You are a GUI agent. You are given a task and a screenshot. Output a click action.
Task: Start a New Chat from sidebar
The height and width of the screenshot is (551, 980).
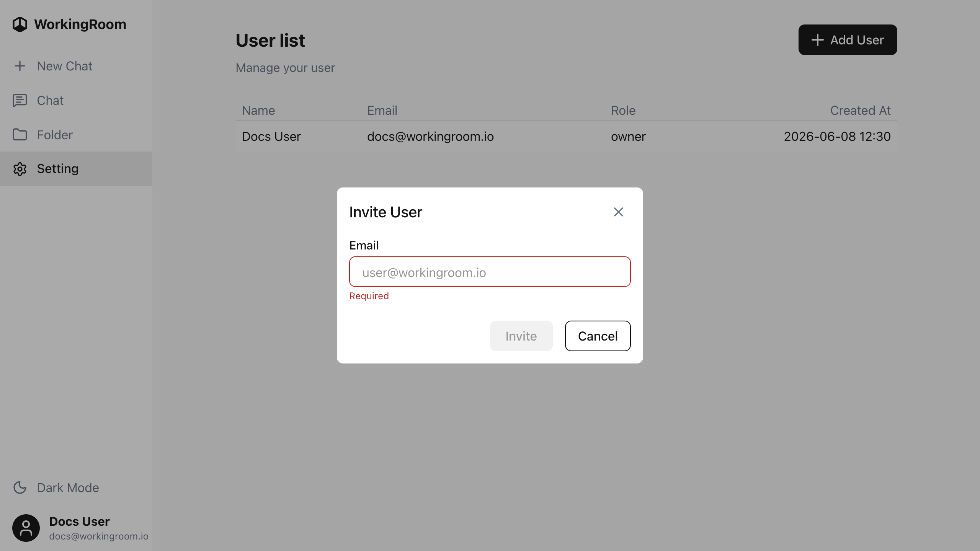click(x=76, y=66)
